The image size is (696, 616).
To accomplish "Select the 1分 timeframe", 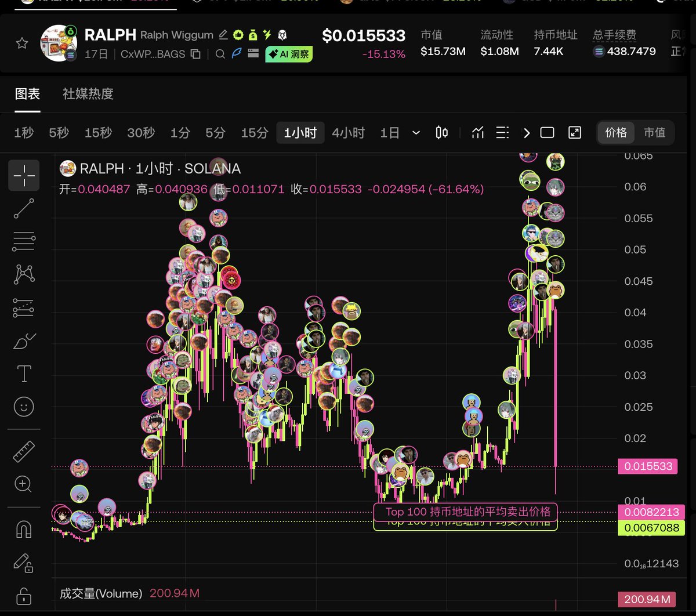I will click(x=180, y=133).
